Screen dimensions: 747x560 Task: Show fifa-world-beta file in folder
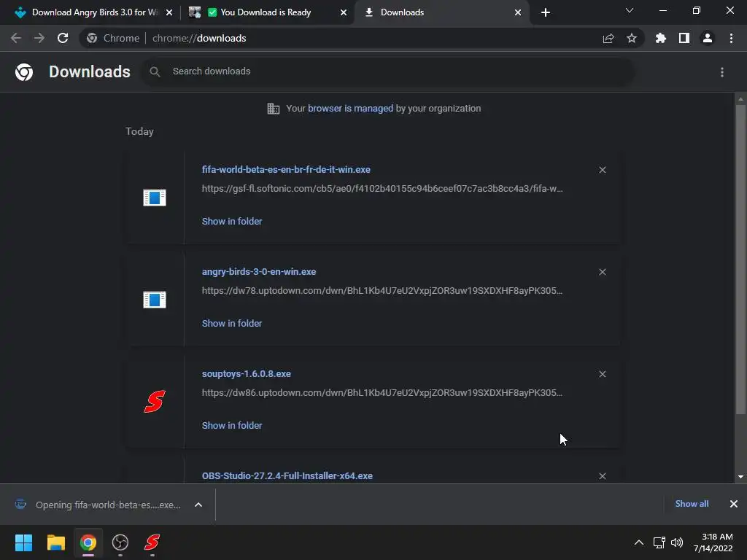coord(232,222)
